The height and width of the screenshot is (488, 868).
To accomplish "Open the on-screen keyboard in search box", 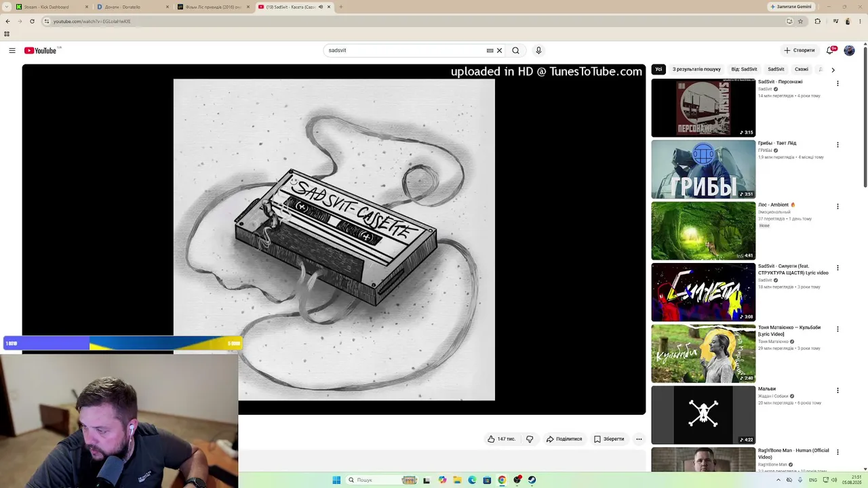I will [x=490, y=50].
